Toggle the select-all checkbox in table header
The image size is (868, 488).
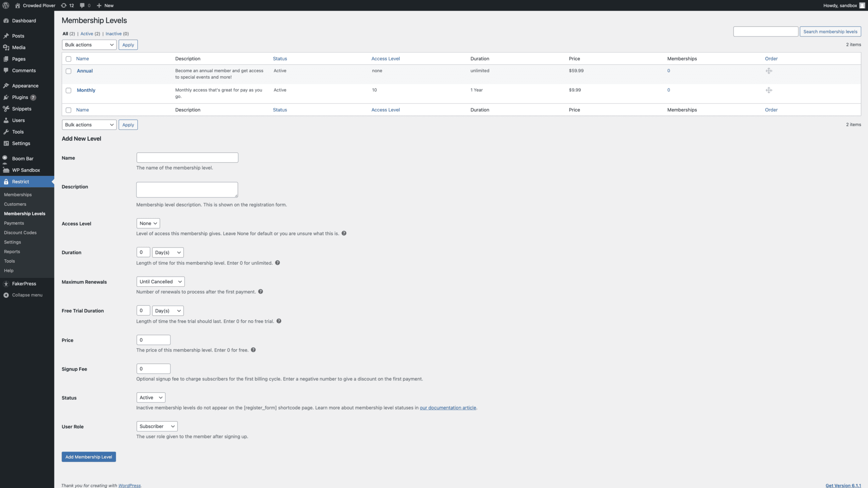tap(68, 59)
